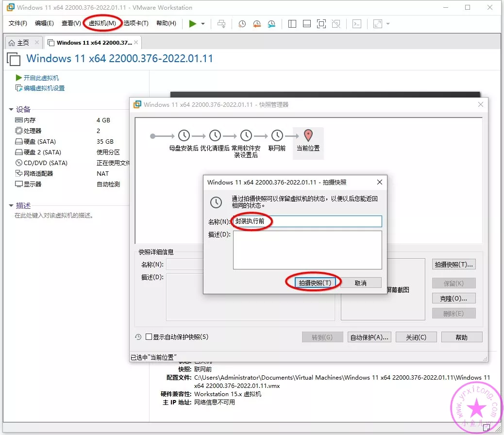Click the 取消 button
504x435 pixels.
(361, 283)
